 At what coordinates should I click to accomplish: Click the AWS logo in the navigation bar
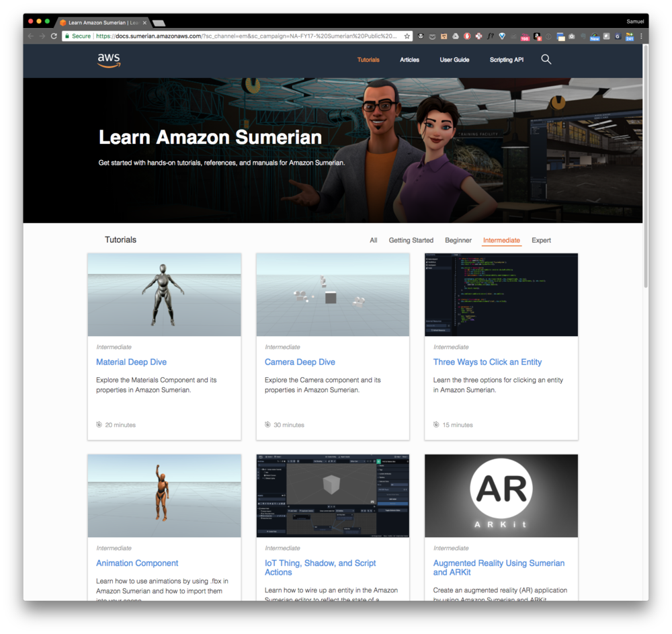pos(109,61)
